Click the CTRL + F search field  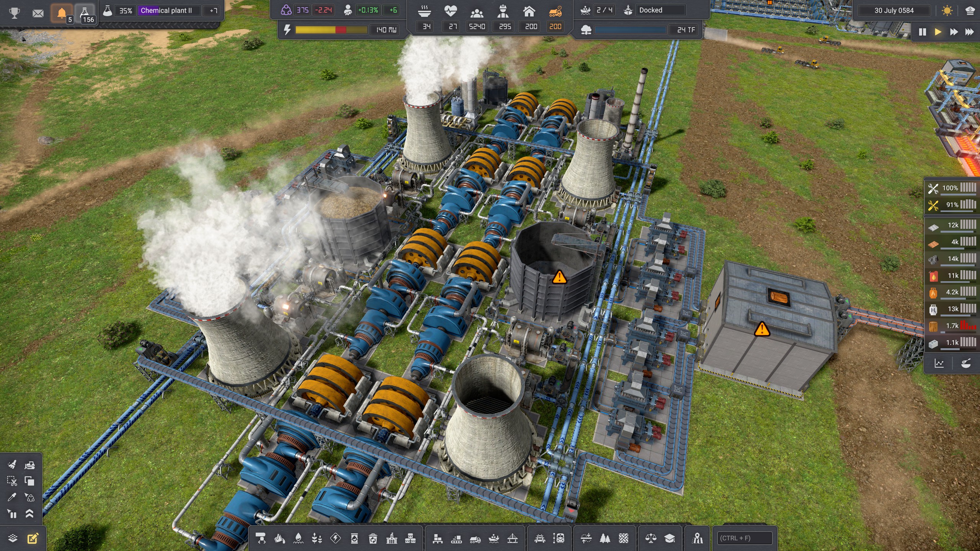point(745,538)
